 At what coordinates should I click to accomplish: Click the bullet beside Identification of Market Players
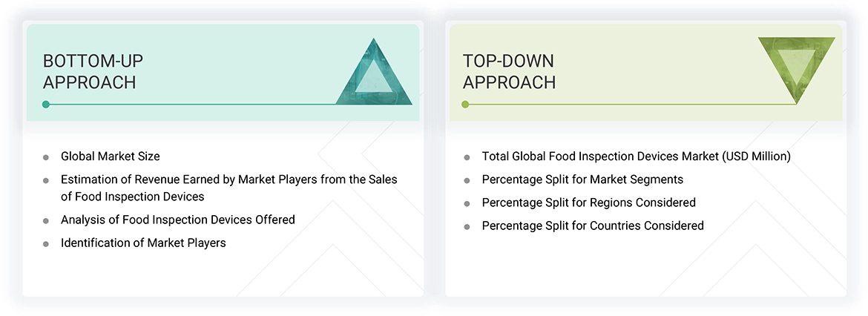[x=46, y=243]
